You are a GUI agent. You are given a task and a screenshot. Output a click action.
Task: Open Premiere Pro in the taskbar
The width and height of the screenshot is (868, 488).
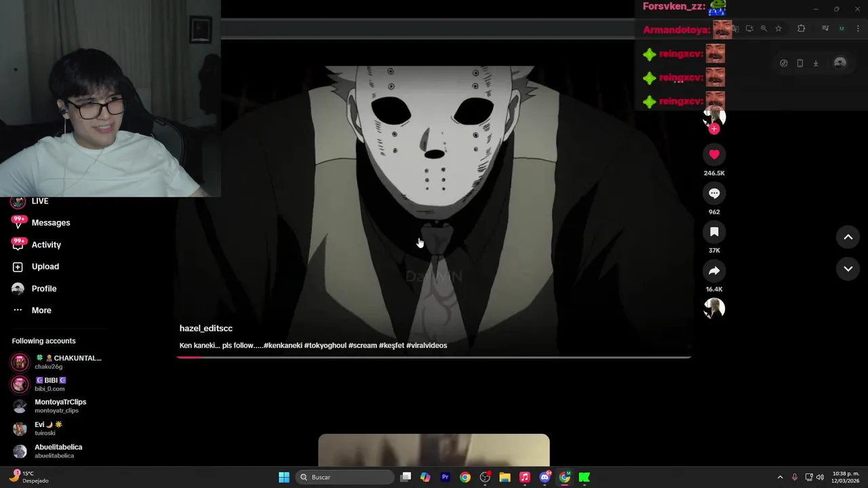[x=445, y=477]
